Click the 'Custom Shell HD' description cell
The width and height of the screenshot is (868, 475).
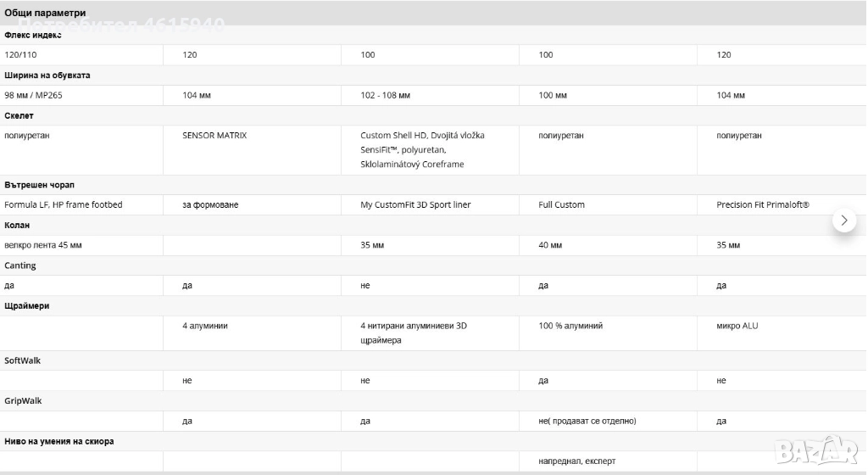(x=422, y=149)
